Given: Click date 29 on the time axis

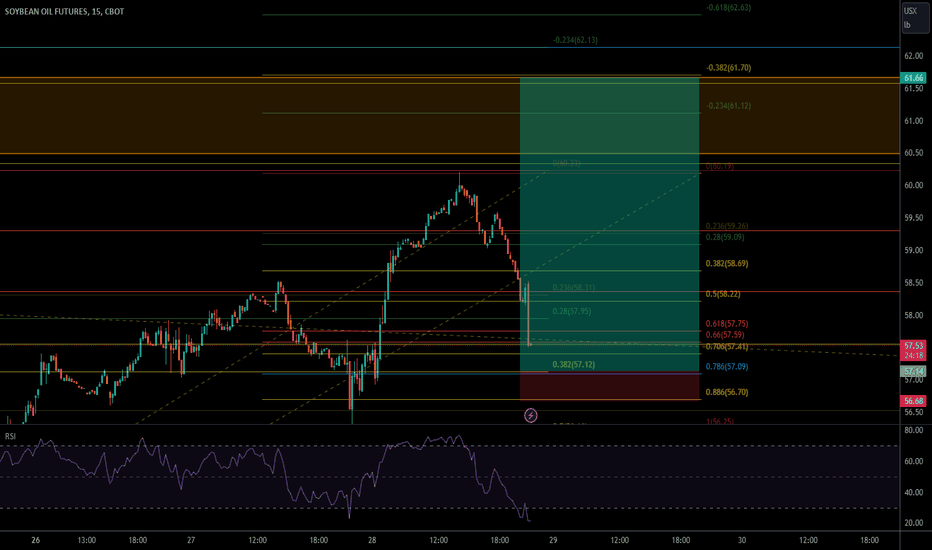Looking at the screenshot, I should tap(553, 540).
